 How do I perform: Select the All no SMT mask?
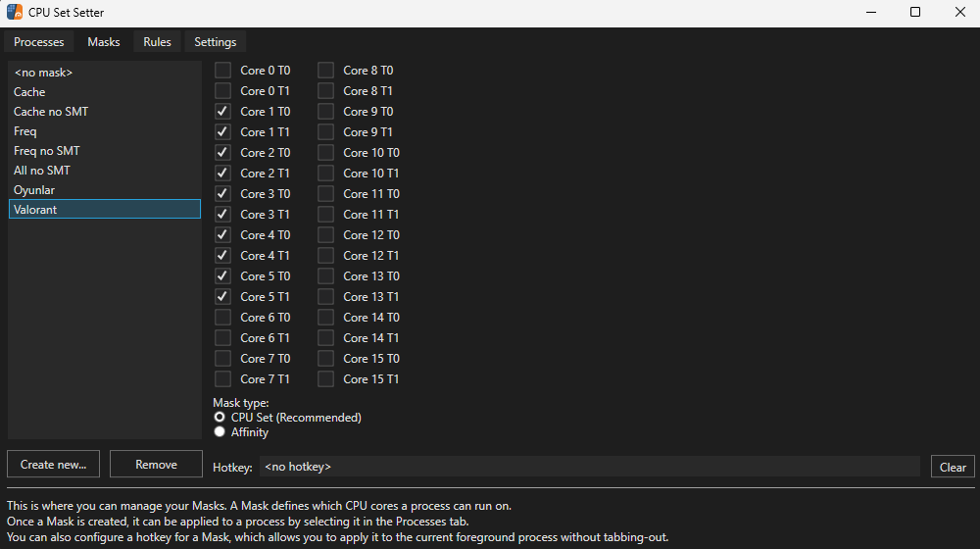click(x=105, y=170)
